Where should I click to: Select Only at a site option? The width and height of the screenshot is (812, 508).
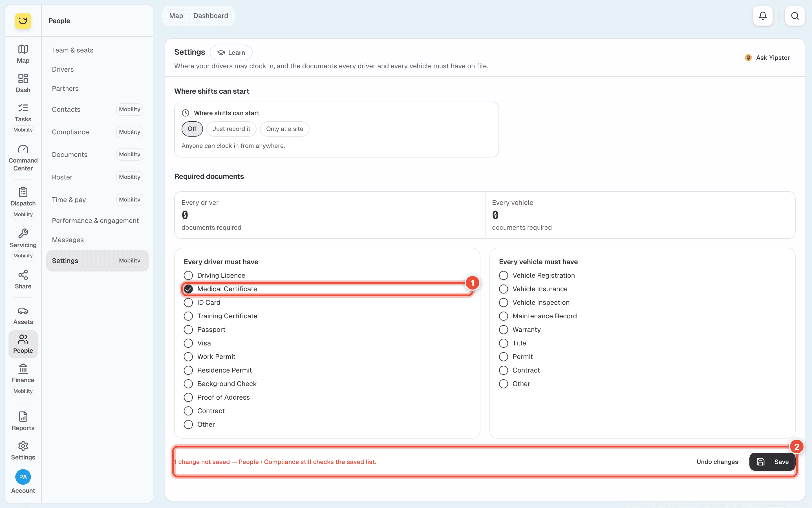(x=284, y=129)
